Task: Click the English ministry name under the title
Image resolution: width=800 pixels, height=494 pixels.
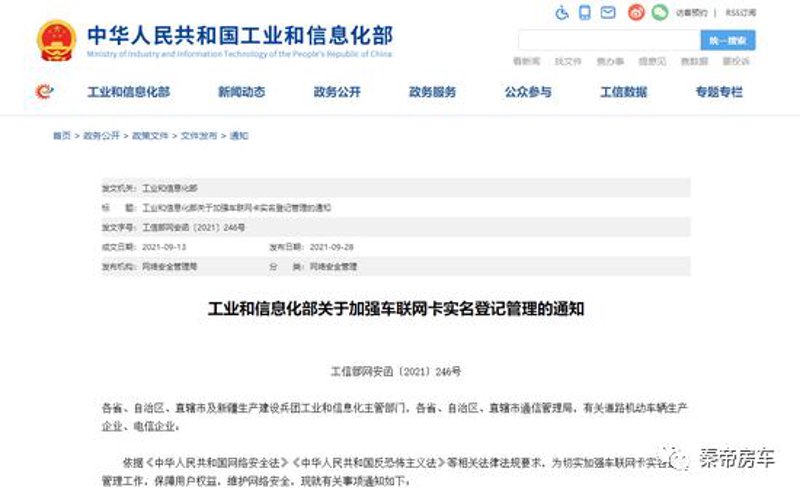Action: pyautogui.click(x=239, y=54)
